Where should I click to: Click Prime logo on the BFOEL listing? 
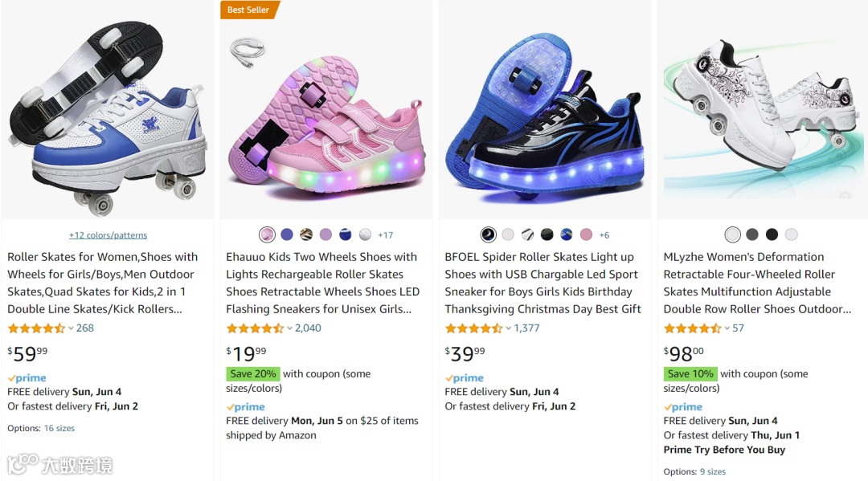click(465, 378)
